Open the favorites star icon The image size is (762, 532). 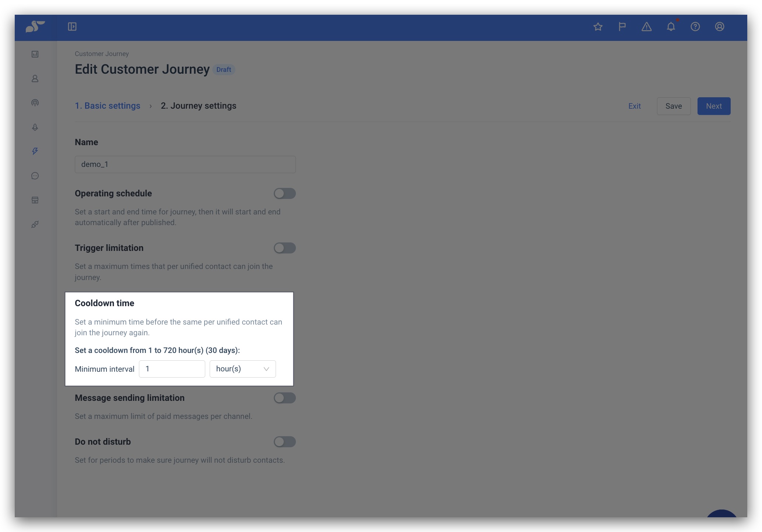point(598,27)
